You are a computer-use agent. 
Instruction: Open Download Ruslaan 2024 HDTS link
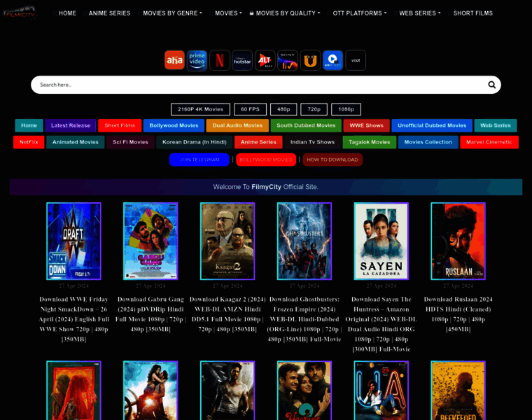coord(458,314)
